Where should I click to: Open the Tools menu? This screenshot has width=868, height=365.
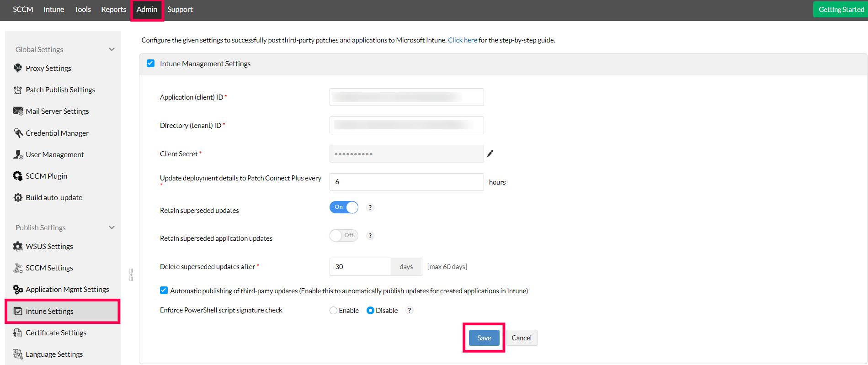point(83,9)
